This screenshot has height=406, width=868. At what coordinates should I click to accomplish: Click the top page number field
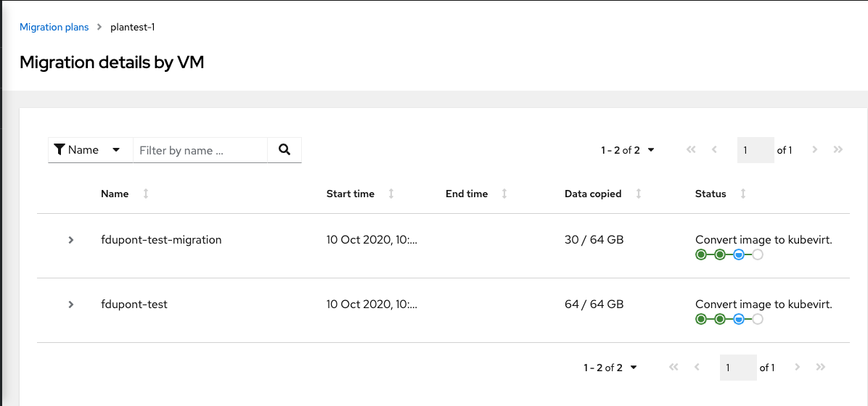tap(755, 150)
